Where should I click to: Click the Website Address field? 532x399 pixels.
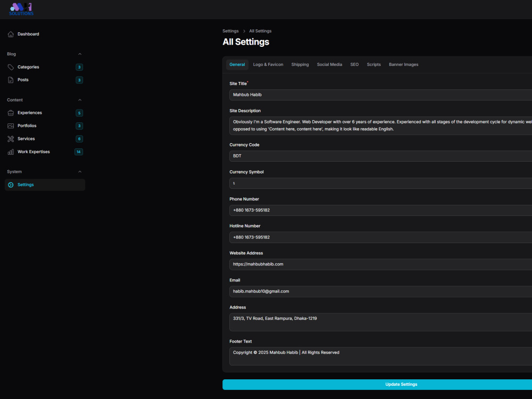click(381, 264)
